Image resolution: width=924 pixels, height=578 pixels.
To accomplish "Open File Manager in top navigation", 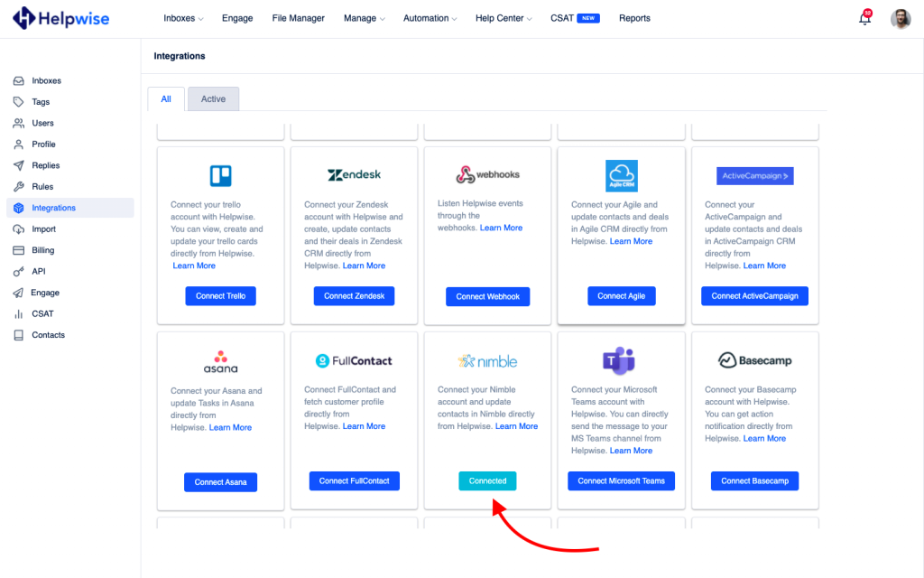I will pos(298,18).
